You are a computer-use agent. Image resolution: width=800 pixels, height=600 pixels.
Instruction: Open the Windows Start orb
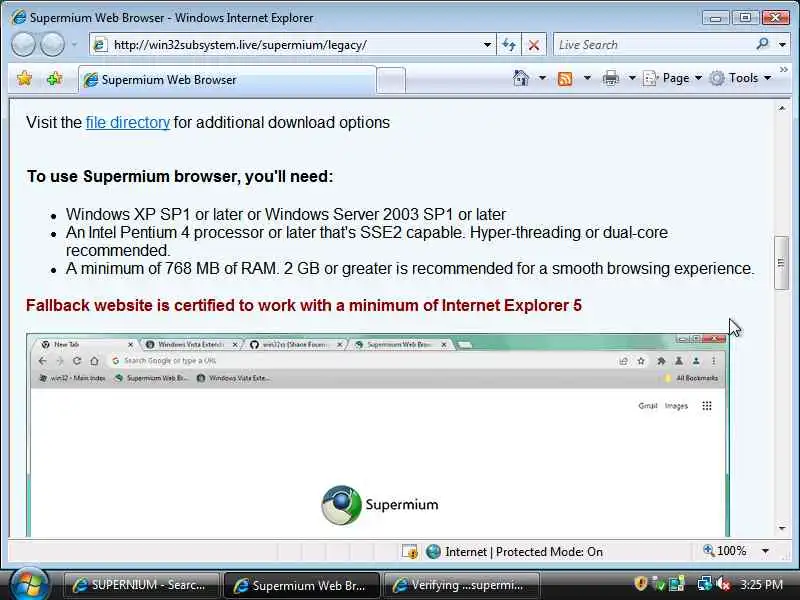[29, 584]
